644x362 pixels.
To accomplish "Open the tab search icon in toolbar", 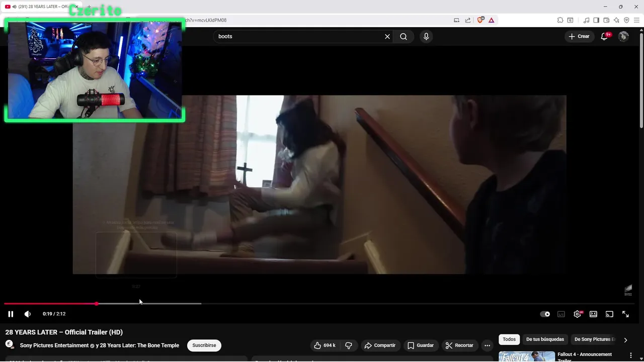I will click(x=570, y=20).
